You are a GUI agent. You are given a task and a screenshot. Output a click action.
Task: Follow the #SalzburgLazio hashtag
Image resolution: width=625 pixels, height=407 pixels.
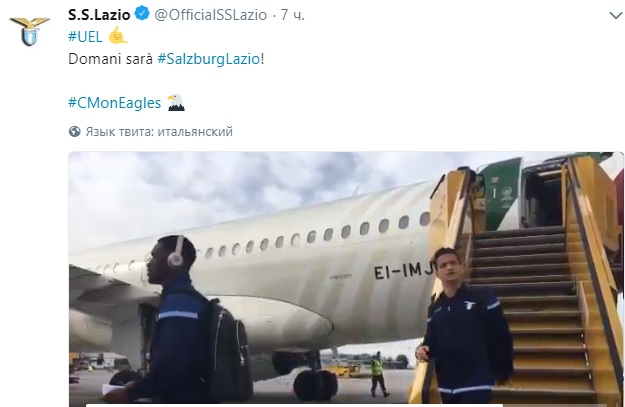tap(209, 59)
